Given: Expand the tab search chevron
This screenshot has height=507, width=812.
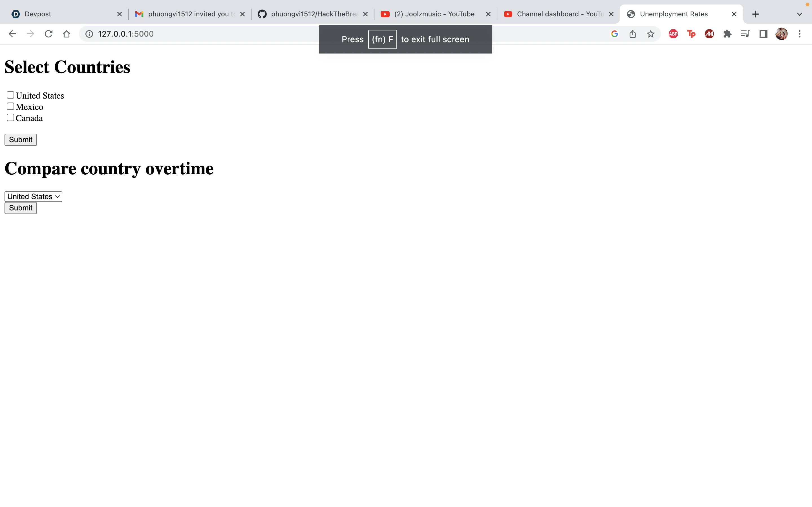Looking at the screenshot, I should click(799, 14).
